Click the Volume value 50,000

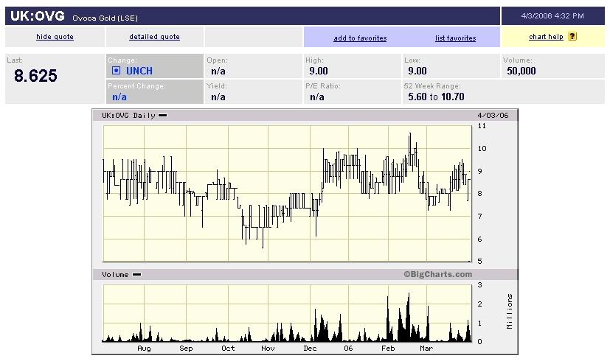[521, 71]
